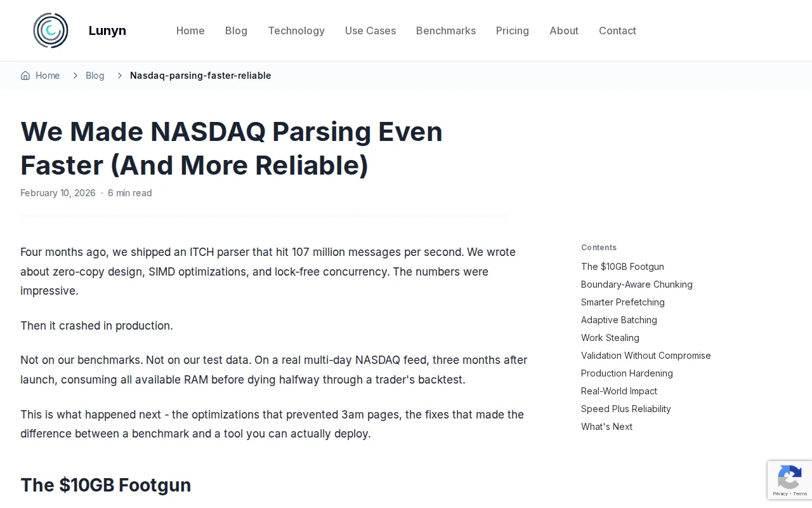
Task: Jump to Boundary-Aware Chunking section
Action: [637, 284]
